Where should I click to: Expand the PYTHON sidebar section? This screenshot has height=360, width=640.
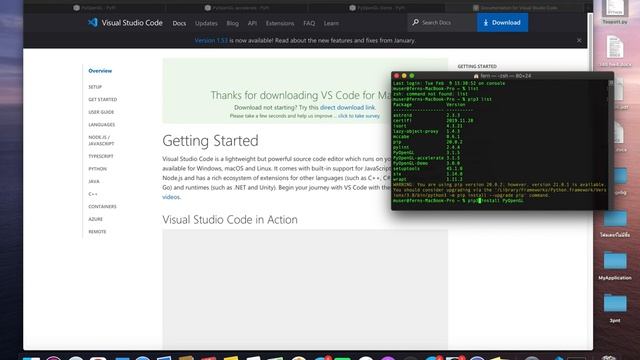[98, 169]
